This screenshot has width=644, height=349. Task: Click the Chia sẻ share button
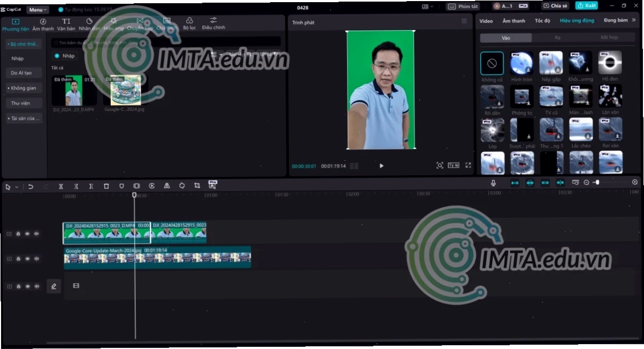[x=556, y=6]
